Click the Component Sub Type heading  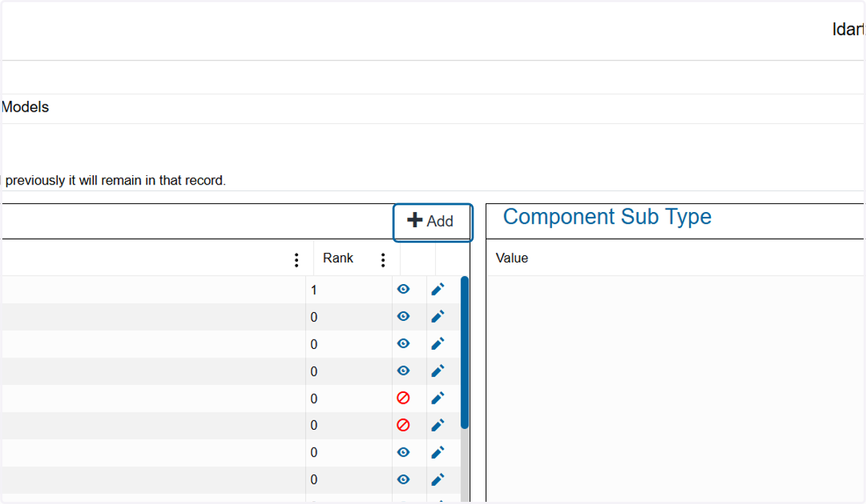(607, 216)
